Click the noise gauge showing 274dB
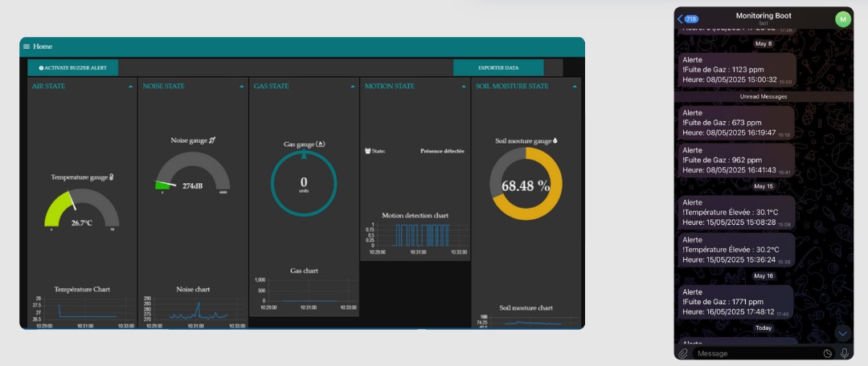The width and height of the screenshot is (868, 366). click(x=193, y=172)
